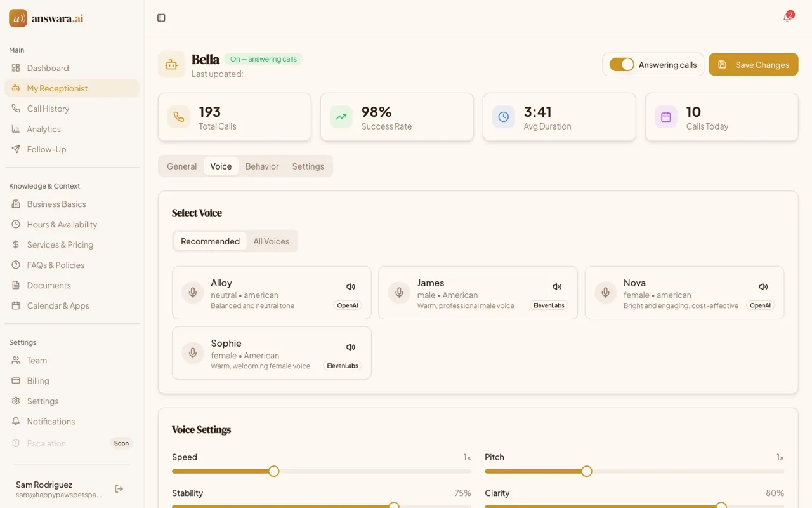Image resolution: width=812 pixels, height=508 pixels.
Task: Collapse sidebar using the panel toggle icon
Action: coord(161,18)
